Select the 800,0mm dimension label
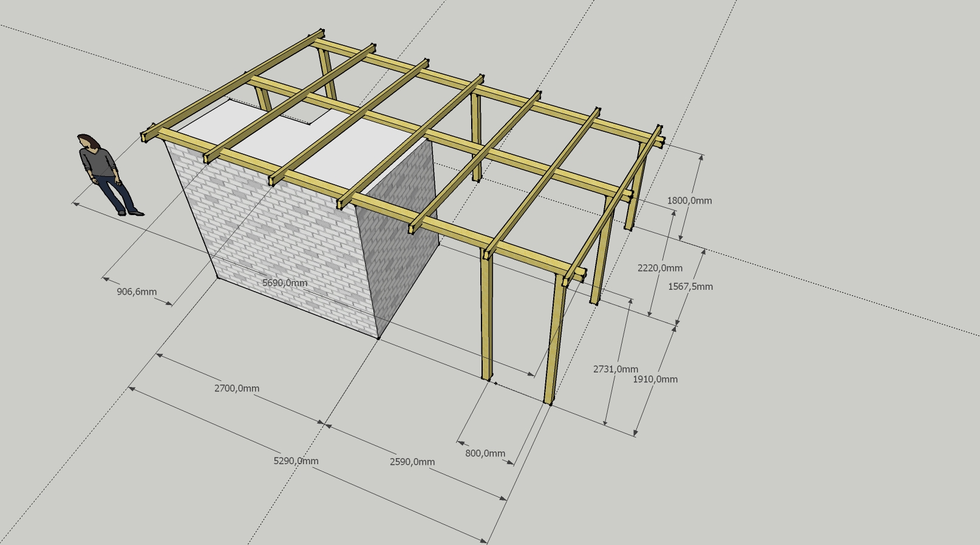Viewport: 980px width, 545px height. (x=485, y=453)
